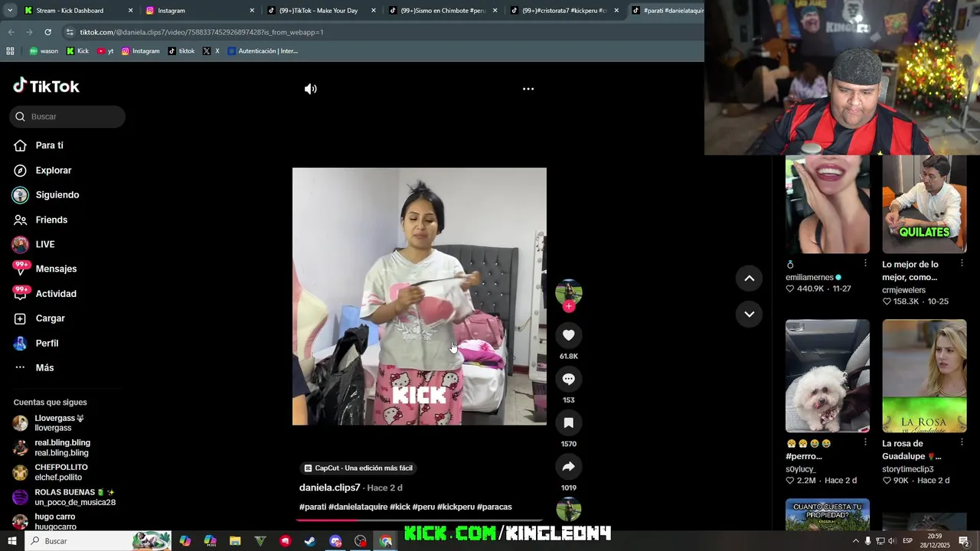
Task: Share the video with 1019 shares
Action: click(568, 466)
